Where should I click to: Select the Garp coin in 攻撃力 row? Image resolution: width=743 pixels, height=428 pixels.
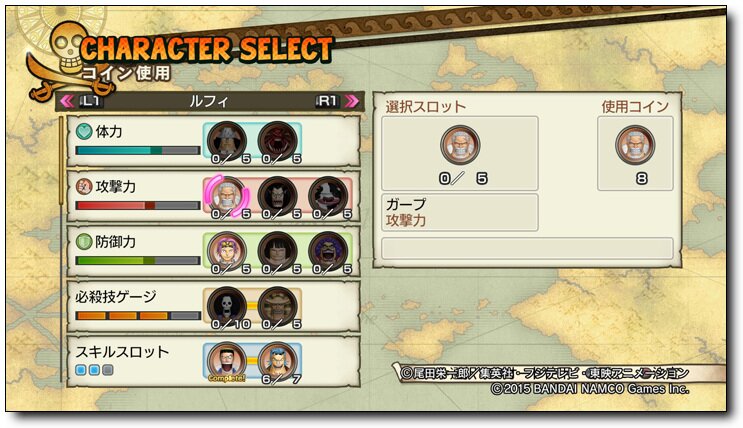pyautogui.click(x=227, y=195)
